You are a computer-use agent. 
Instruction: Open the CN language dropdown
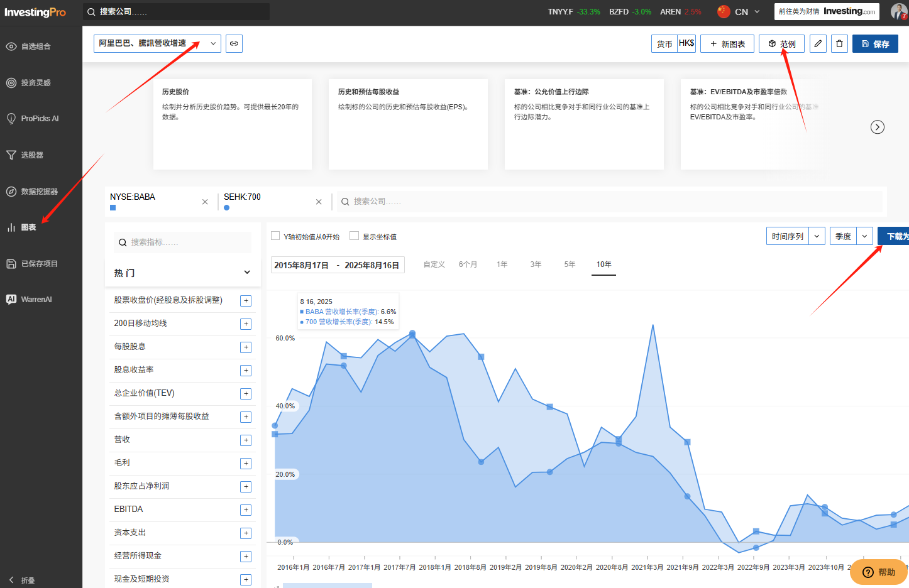pos(739,12)
